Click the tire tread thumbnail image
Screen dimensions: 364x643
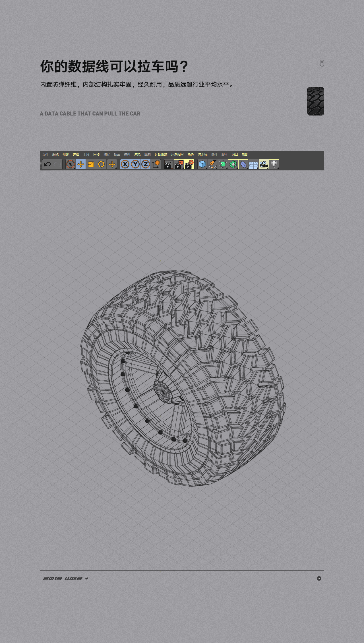coord(316,101)
